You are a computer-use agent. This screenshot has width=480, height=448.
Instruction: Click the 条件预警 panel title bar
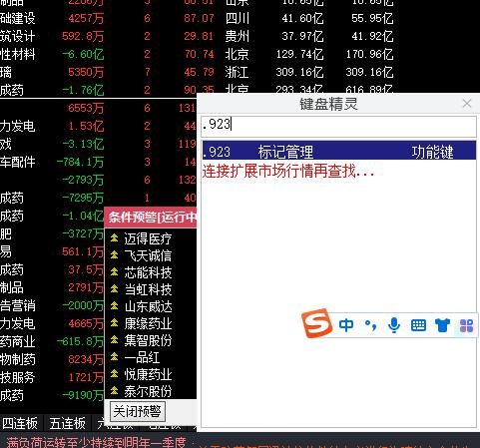tap(151, 218)
